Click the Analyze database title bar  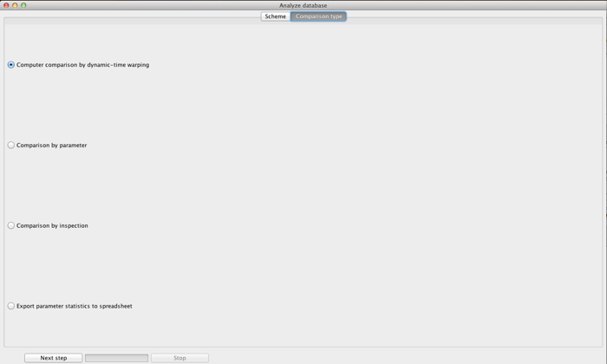coord(303,5)
